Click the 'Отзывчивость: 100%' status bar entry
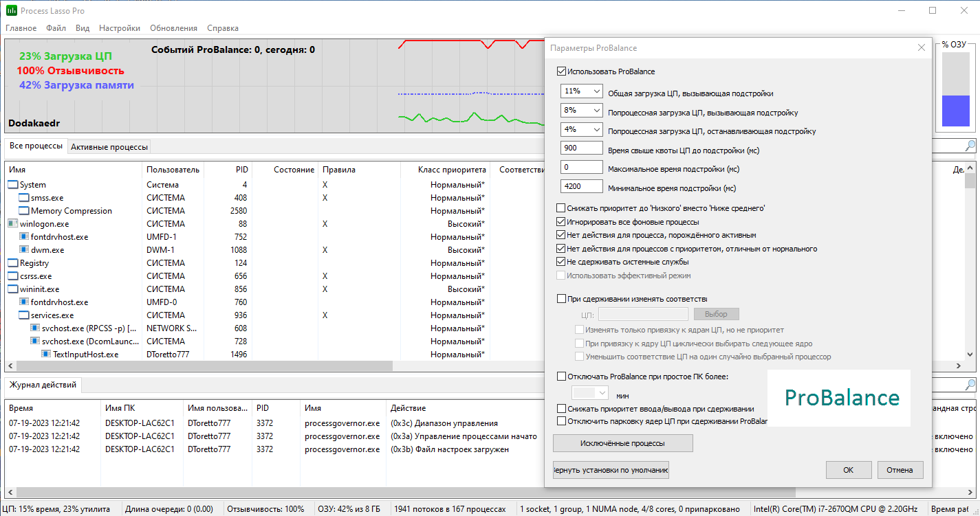Viewport: 980px width, 516px height. 265,509
